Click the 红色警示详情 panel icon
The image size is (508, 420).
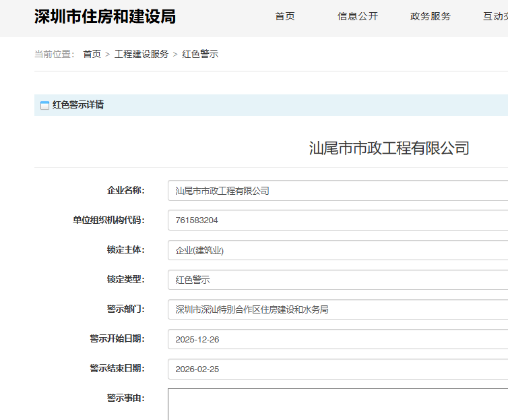[x=44, y=105]
